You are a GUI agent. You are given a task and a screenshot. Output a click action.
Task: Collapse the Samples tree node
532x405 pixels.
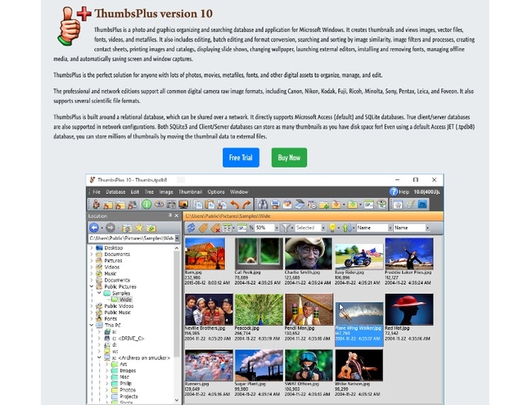click(x=99, y=293)
